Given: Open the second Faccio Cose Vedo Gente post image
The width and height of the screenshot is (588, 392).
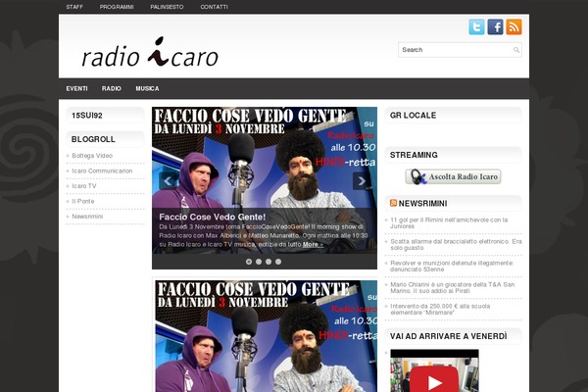Looking at the screenshot, I should (267, 336).
